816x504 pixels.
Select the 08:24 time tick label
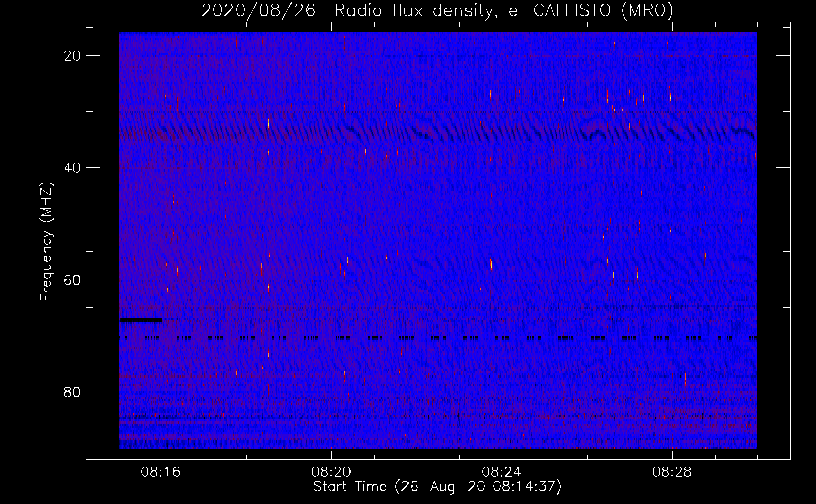(x=502, y=472)
